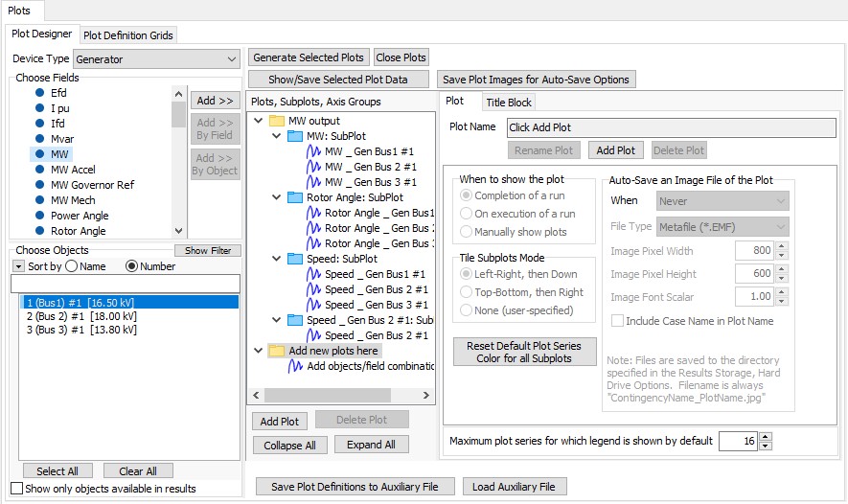Enable Show only objects available in results
The image size is (848, 504).
pyautogui.click(x=16, y=489)
